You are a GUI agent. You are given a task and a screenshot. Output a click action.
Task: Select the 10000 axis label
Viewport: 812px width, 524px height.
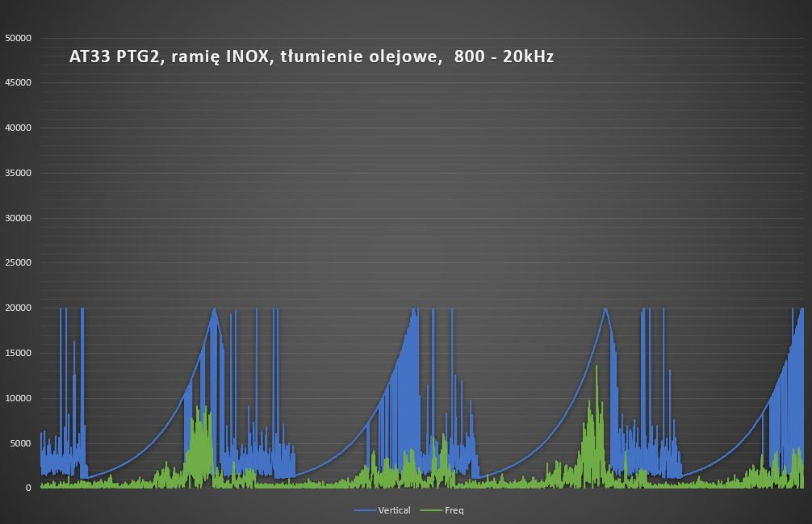18,398
